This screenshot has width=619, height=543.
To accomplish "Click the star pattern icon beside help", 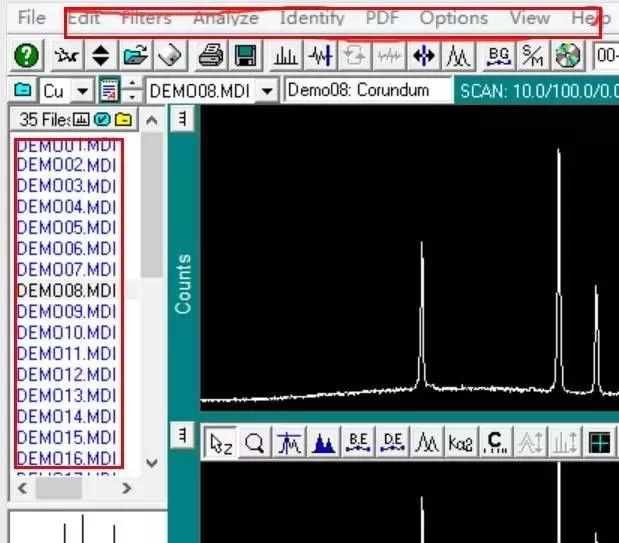I will click(x=66, y=55).
